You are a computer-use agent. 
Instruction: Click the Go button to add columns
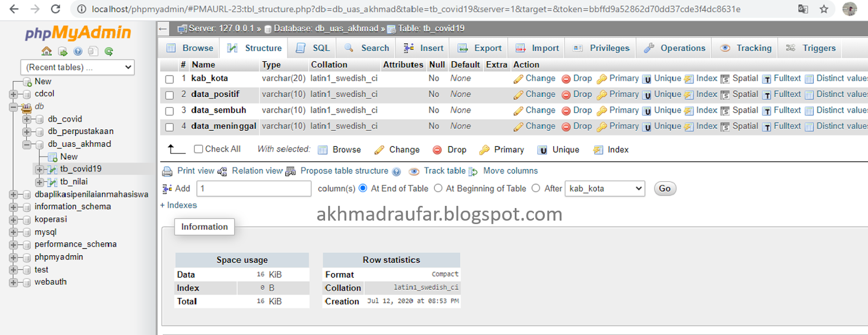click(x=665, y=189)
